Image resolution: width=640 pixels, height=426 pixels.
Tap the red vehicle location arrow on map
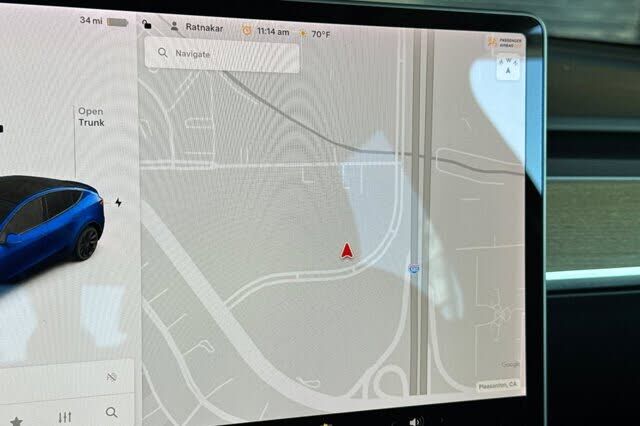tap(347, 251)
